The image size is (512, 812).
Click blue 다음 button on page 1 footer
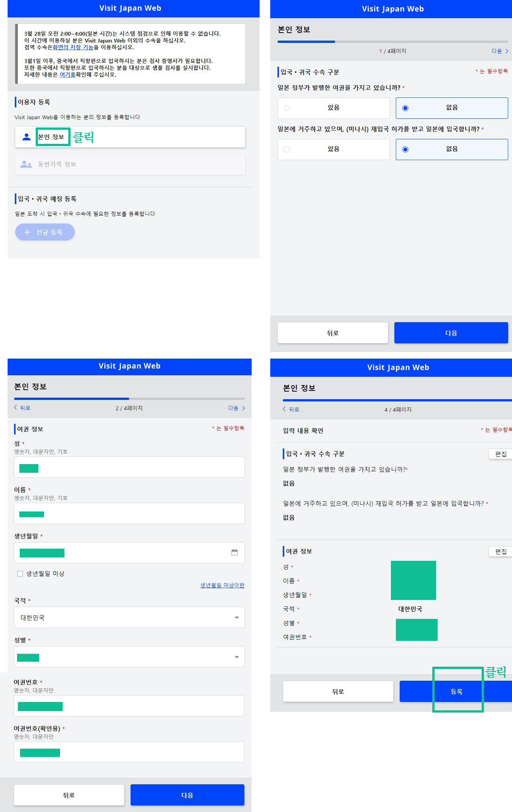tap(451, 333)
